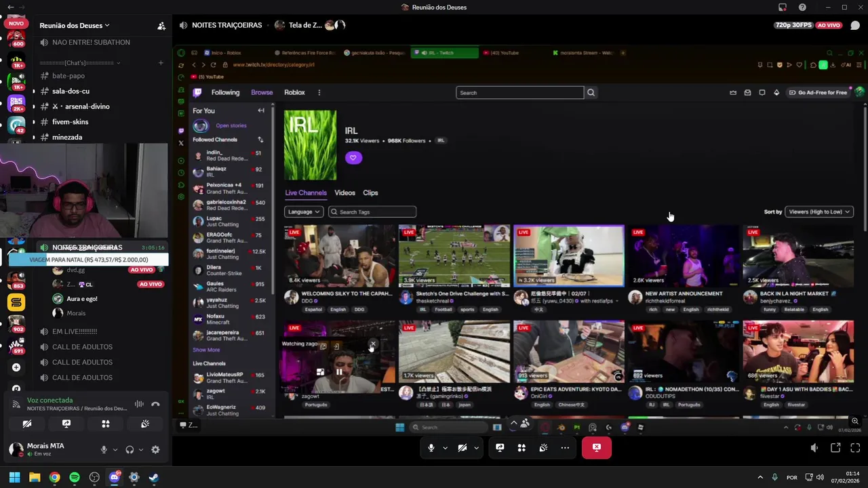This screenshot has width=868, height=488.
Task: Share your screen from the voice panel
Action: [x=66, y=424]
